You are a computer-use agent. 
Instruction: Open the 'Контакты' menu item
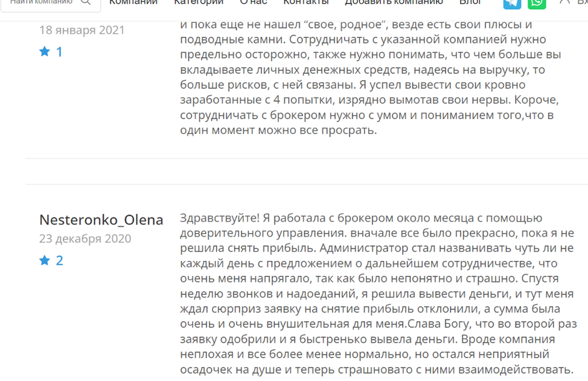click(x=306, y=2)
